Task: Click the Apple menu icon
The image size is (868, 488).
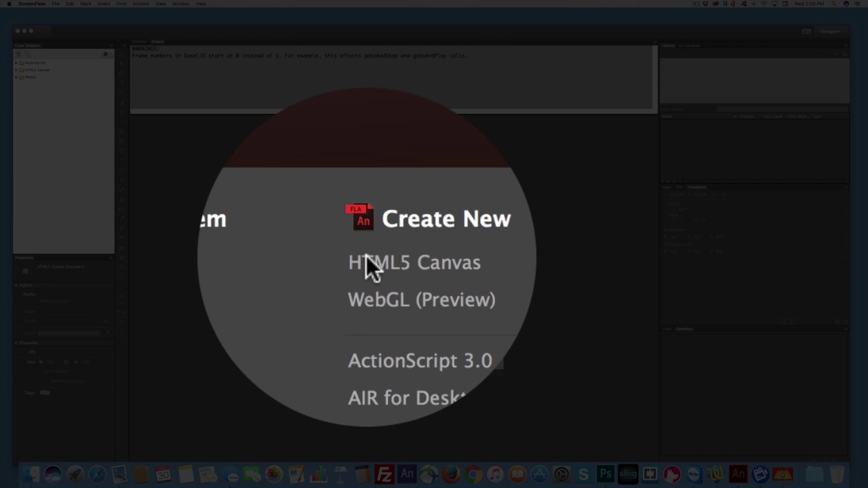Action: pos(9,3)
